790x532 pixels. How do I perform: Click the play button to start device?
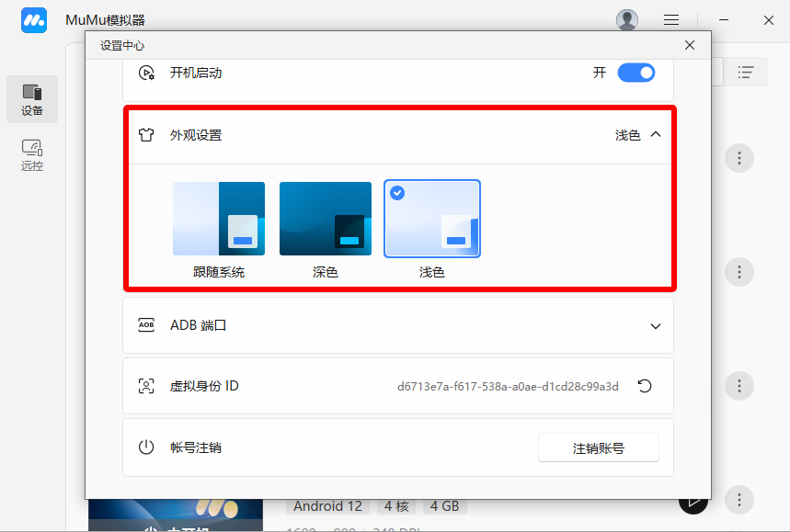[x=692, y=502]
